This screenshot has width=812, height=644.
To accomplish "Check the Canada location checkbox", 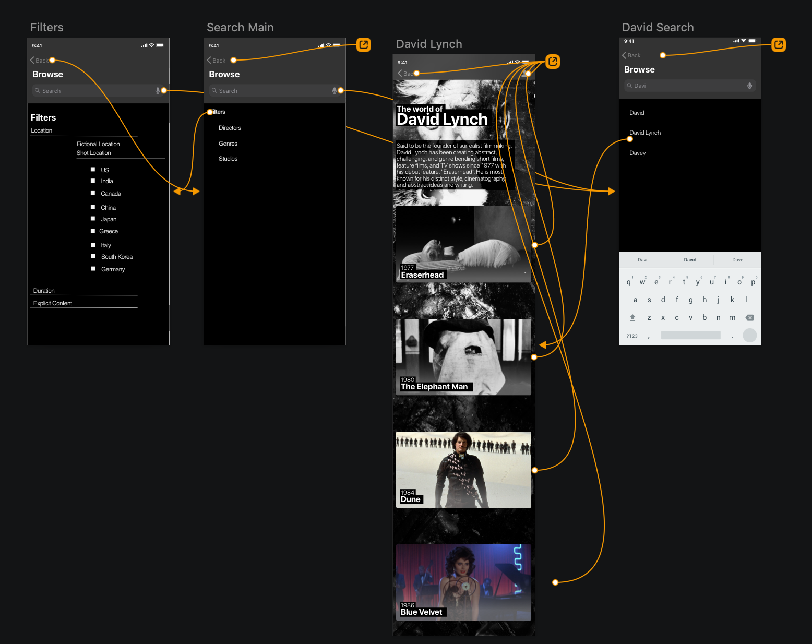I will point(93,193).
